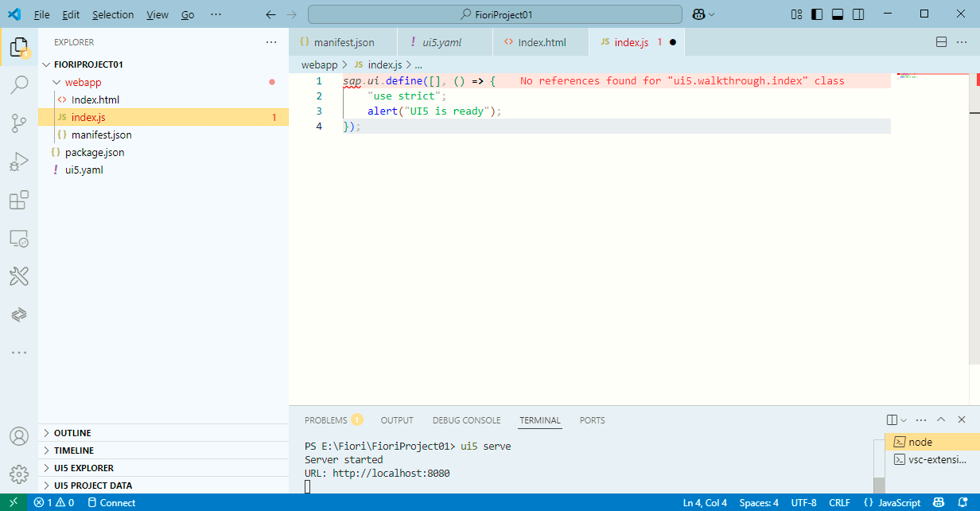The width and height of the screenshot is (980, 511).
Task: Open the Accounts menu icon
Action: pyautogui.click(x=19, y=436)
